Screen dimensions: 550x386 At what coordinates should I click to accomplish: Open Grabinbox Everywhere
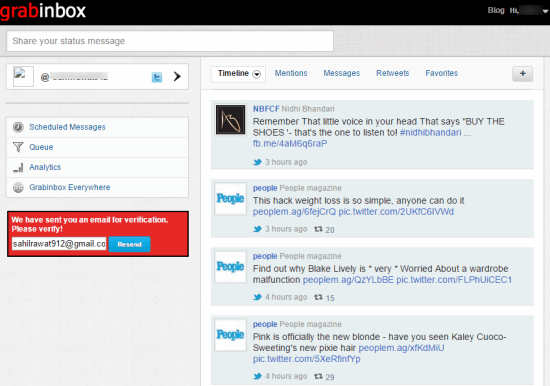coord(69,187)
